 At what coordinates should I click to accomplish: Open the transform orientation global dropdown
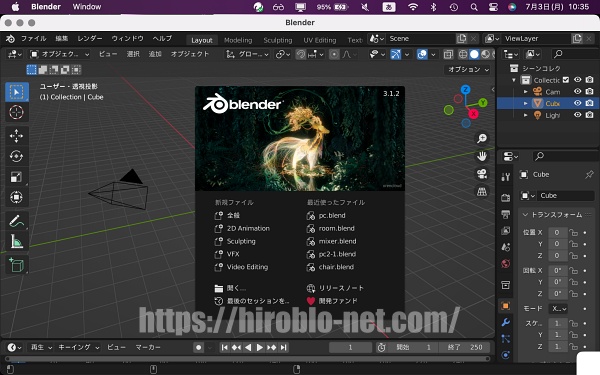pos(247,54)
